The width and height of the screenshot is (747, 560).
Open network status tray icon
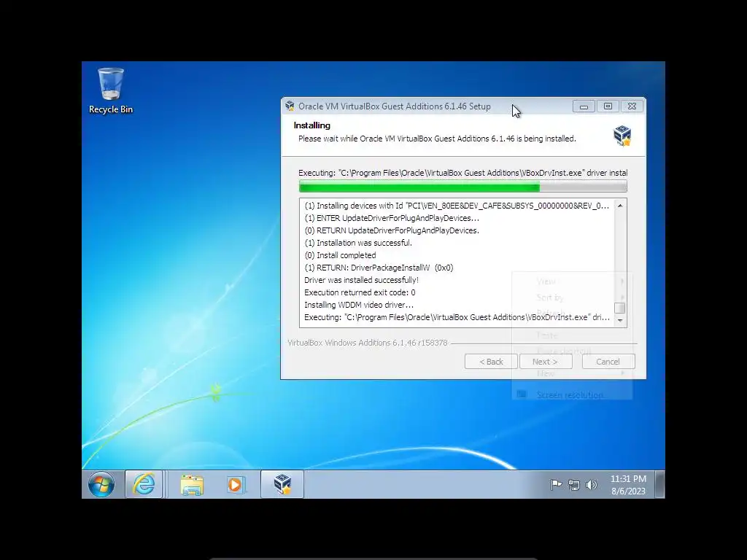point(574,485)
